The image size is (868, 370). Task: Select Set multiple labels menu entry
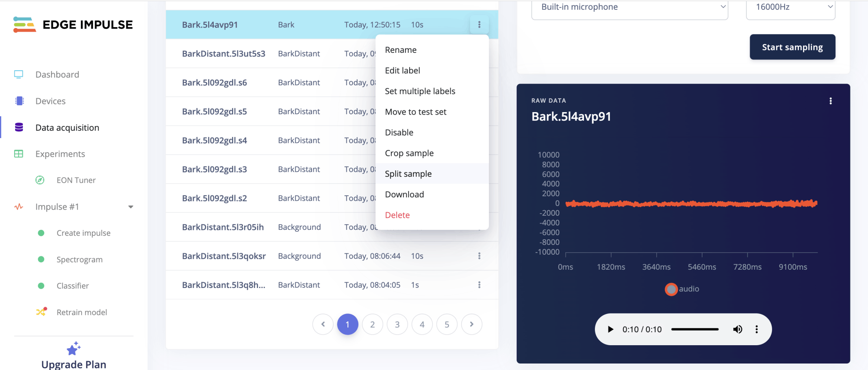point(432,91)
